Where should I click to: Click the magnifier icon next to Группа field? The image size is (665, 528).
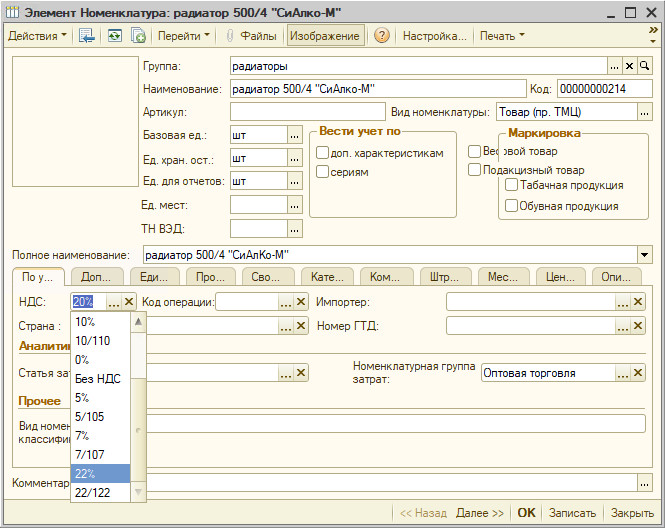pyautogui.click(x=645, y=66)
